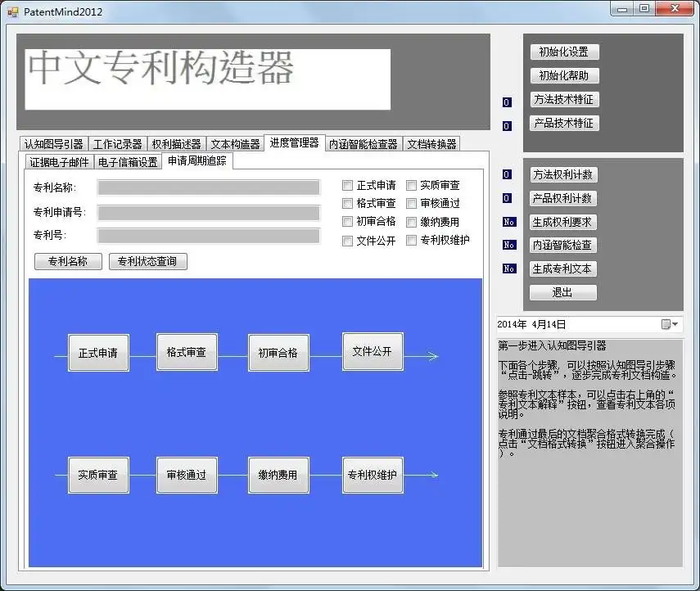Open the 电子信箱设置 sub-tab
This screenshot has width=700, height=591.
click(x=128, y=162)
